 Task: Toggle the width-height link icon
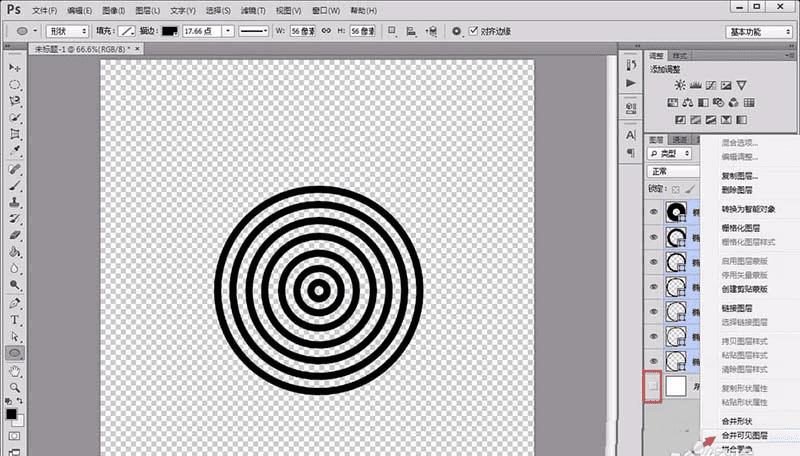point(327,31)
